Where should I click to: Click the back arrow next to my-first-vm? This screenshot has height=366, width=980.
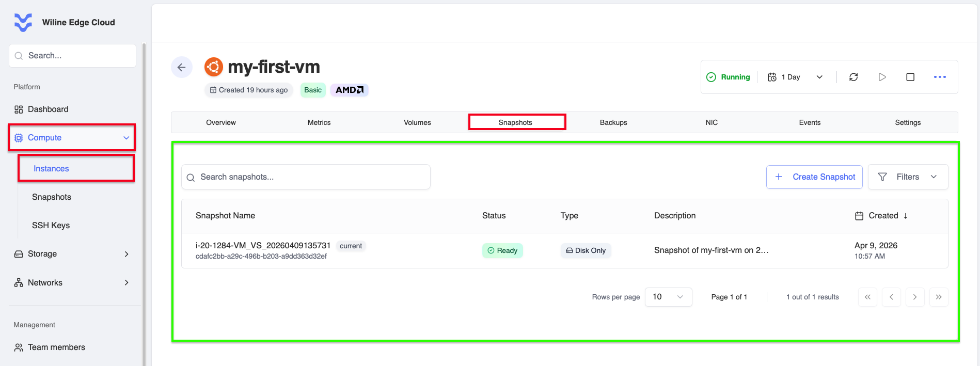[182, 67]
